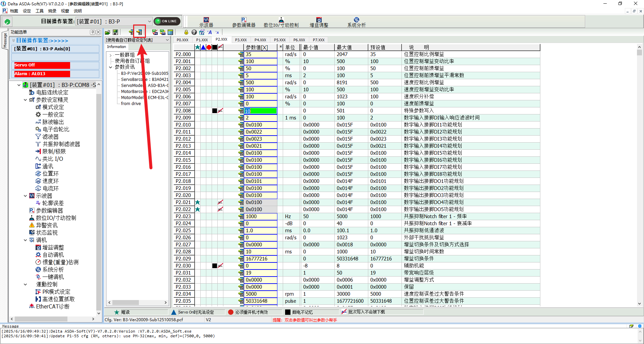The image size is (644, 344).
Task: Pin the 功能选单 panel
Action: 93,32
